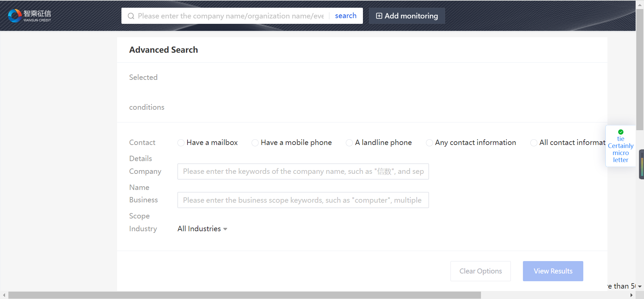Viewport: 644px width, 299px height.
Task: Click the Selected conditions label
Action: tap(147, 92)
